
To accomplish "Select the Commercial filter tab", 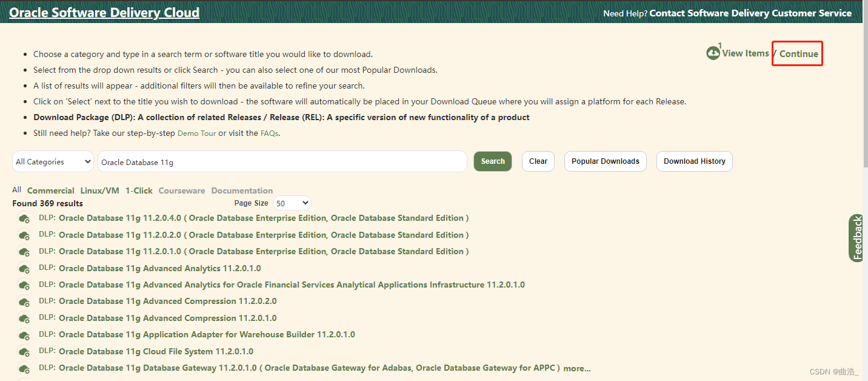I will (51, 190).
